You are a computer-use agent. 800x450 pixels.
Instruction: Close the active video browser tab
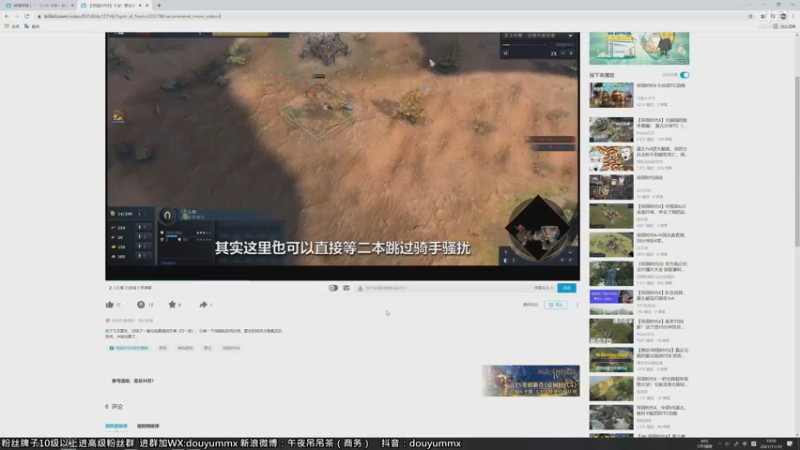[x=147, y=5]
